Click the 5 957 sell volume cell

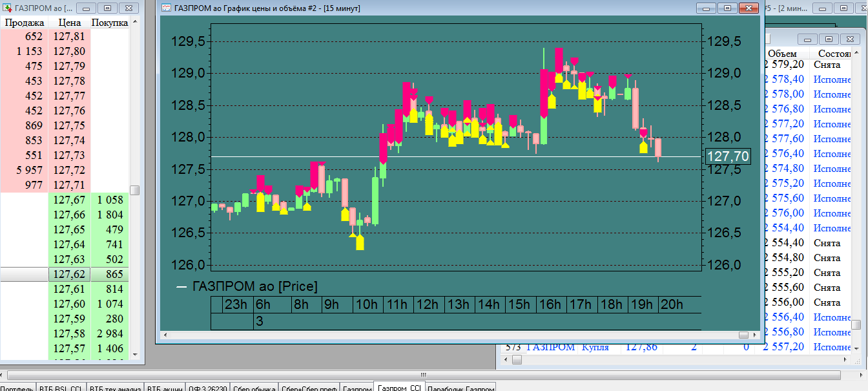24,171
